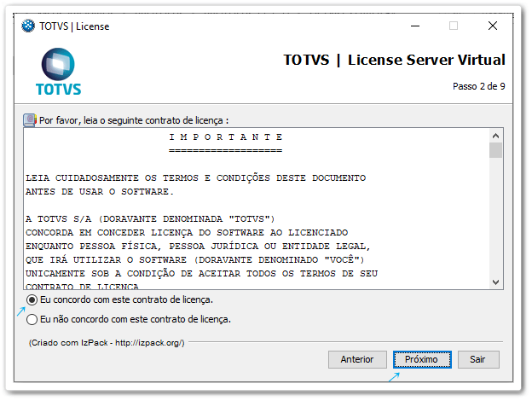Select 'Eu não concordo' radio button
This screenshot has width=532, height=401.
(x=32, y=319)
